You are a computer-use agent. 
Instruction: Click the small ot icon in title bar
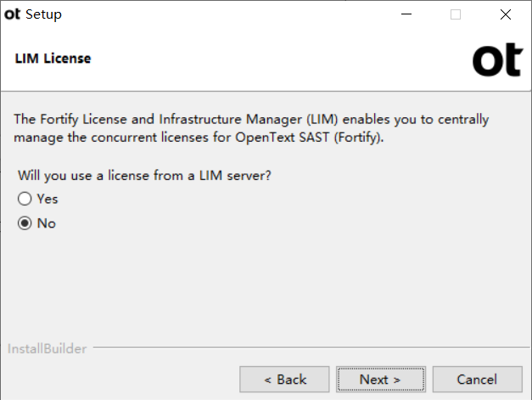(12, 14)
